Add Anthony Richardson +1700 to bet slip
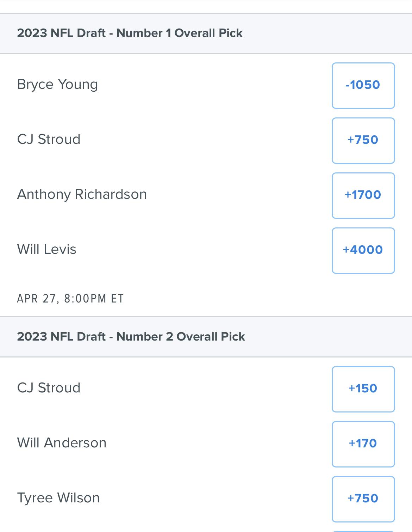412x532 pixels. coord(363,195)
